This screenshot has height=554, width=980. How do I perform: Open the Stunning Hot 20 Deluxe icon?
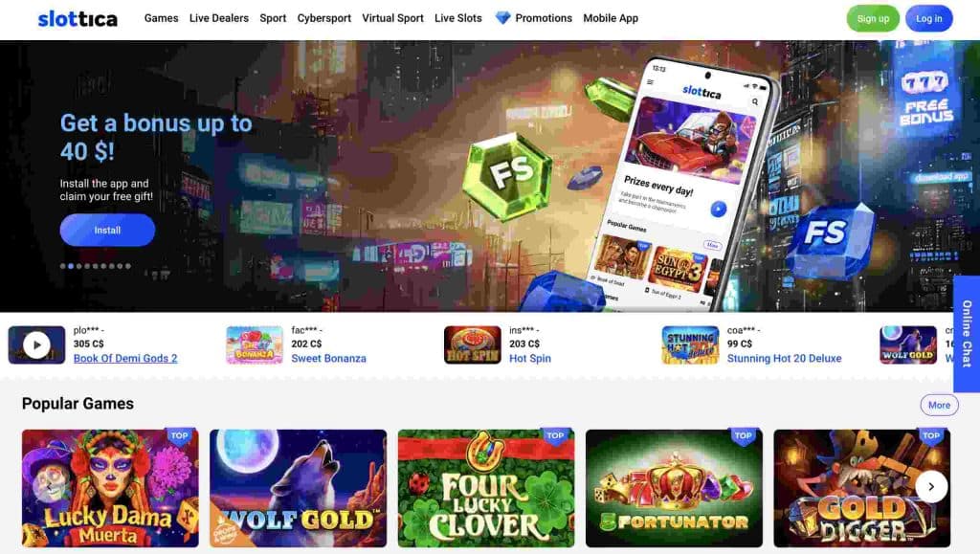[x=690, y=344]
